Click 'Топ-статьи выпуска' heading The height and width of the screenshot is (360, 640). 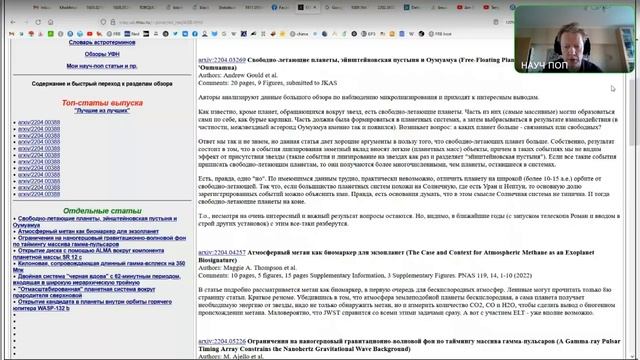point(102,103)
